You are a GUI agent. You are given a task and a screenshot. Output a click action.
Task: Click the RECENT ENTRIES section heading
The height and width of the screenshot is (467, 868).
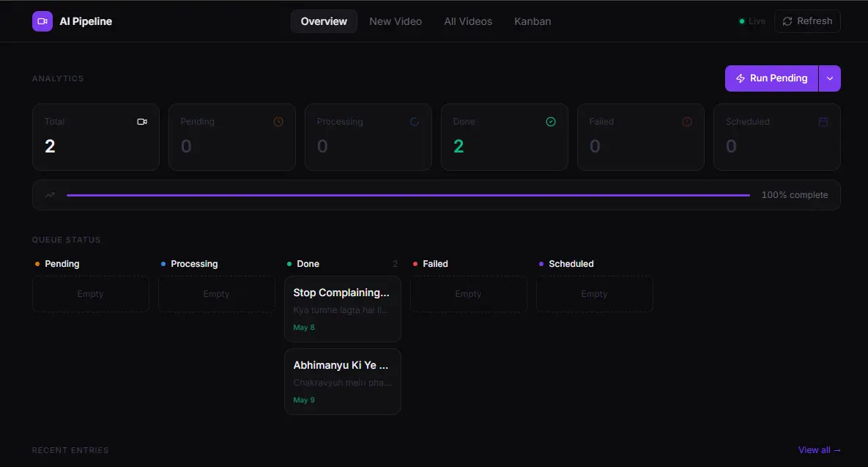(70, 450)
